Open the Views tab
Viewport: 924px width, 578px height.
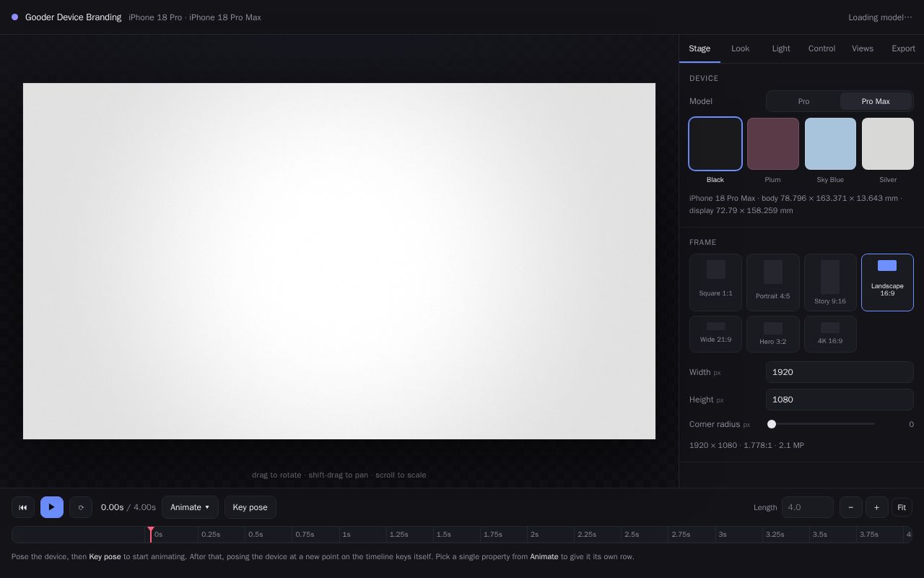[863, 48]
